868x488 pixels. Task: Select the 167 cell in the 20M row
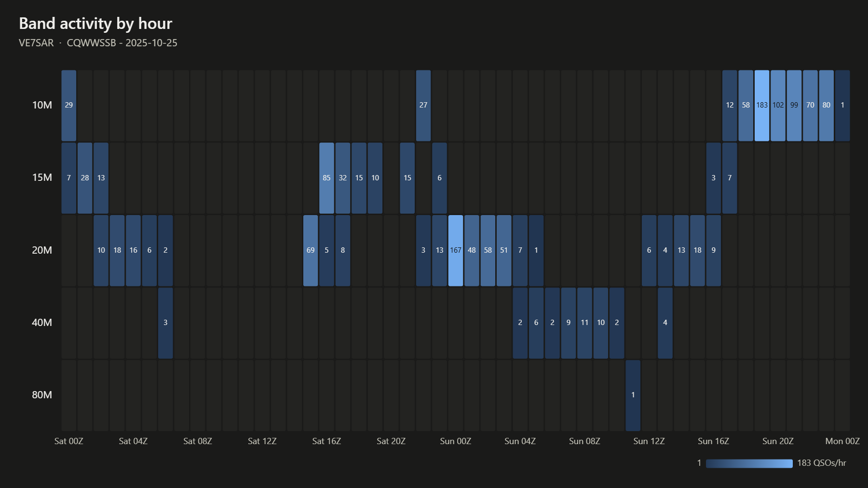[456, 251]
